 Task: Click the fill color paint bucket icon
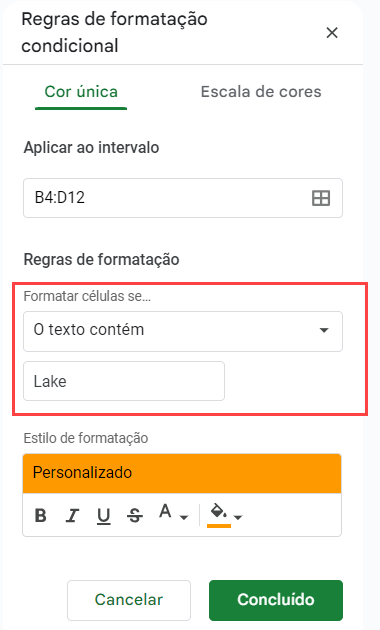219,513
